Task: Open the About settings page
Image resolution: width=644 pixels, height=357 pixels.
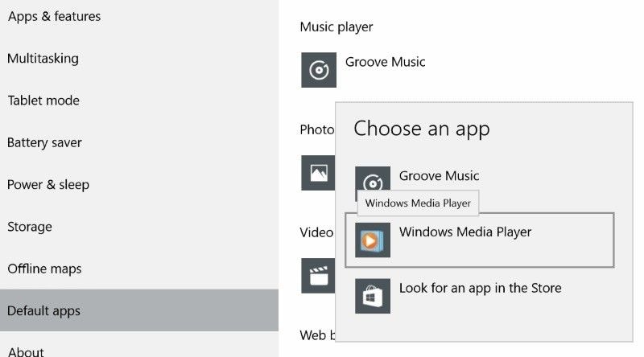Action: [26, 351]
